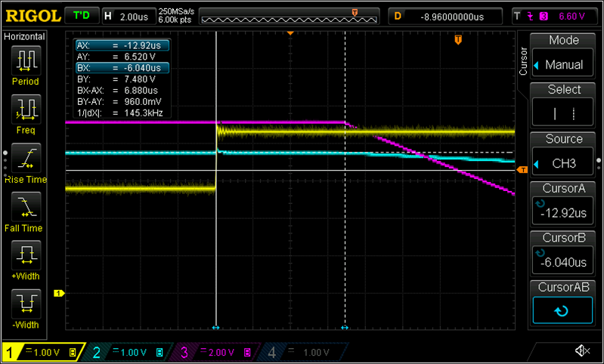Open the Mode Manual cursor menu
Viewport: 604px width, 364px height.
(564, 56)
